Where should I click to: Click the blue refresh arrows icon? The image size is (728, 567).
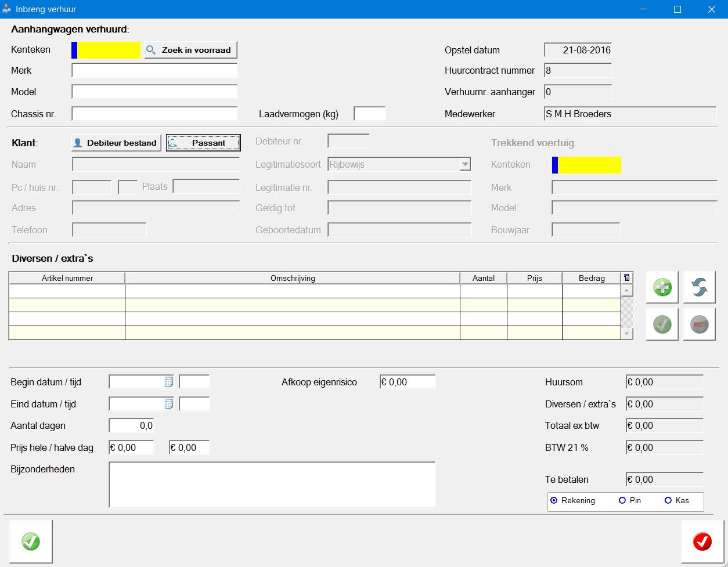[x=699, y=287]
